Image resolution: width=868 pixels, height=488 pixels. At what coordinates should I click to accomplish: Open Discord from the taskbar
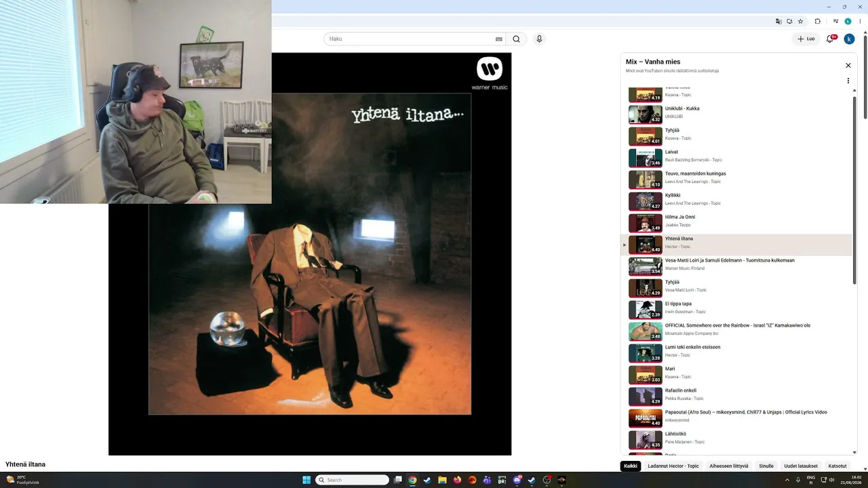pyautogui.click(x=517, y=480)
